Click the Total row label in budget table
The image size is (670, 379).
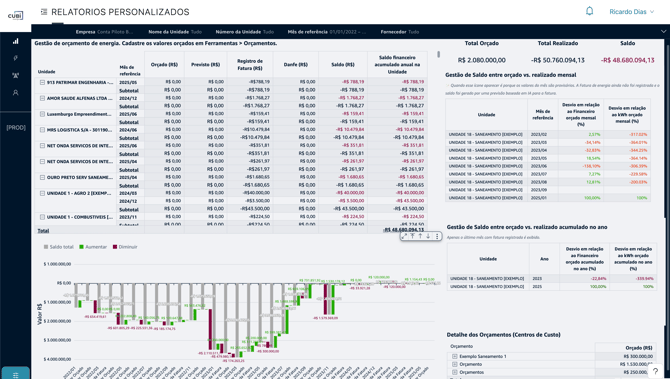tap(43, 230)
